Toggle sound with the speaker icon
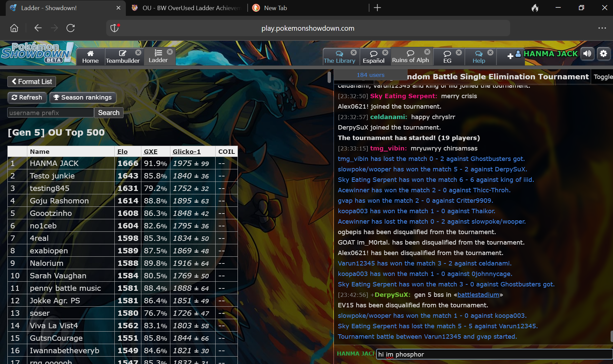This screenshot has width=613, height=364. click(x=587, y=54)
